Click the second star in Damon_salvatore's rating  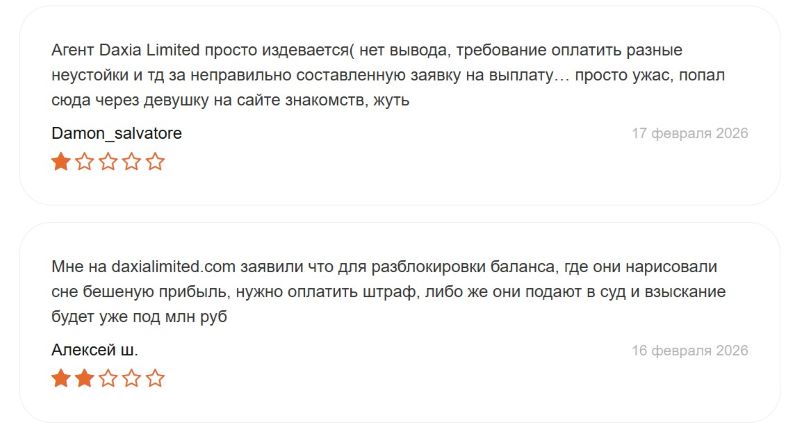tap(84, 161)
